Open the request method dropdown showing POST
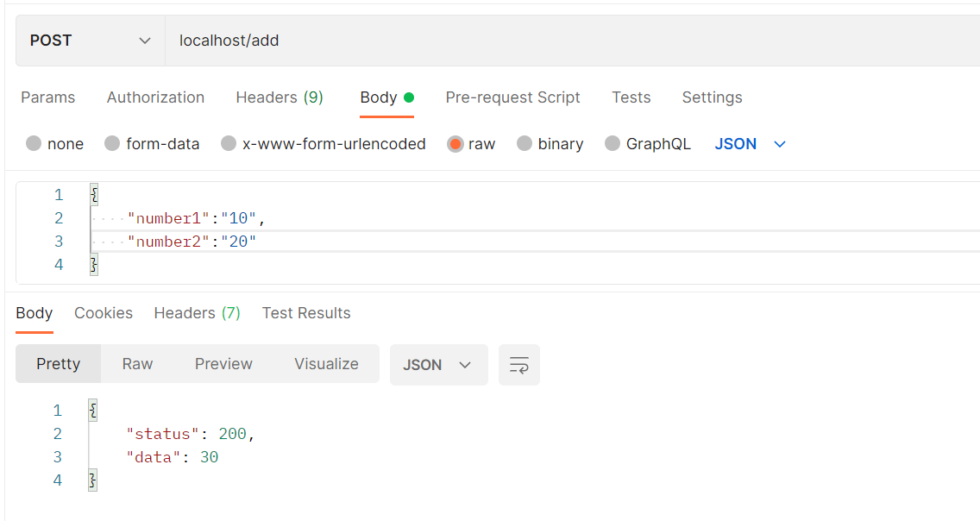 click(x=89, y=40)
